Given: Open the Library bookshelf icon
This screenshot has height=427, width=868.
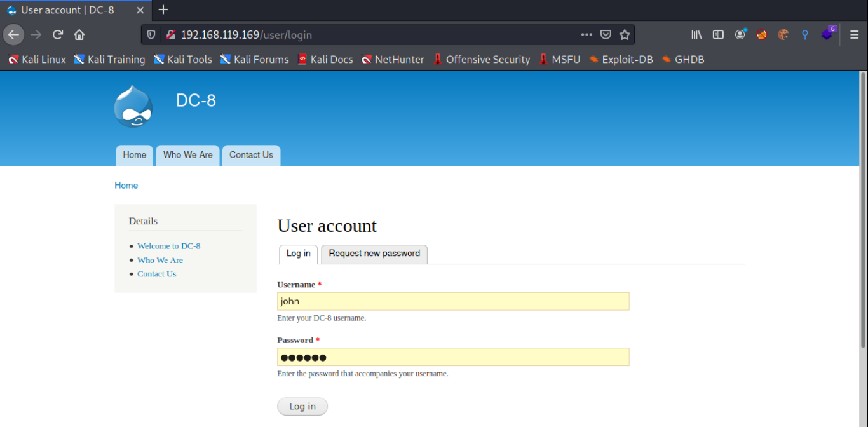Looking at the screenshot, I should [696, 35].
